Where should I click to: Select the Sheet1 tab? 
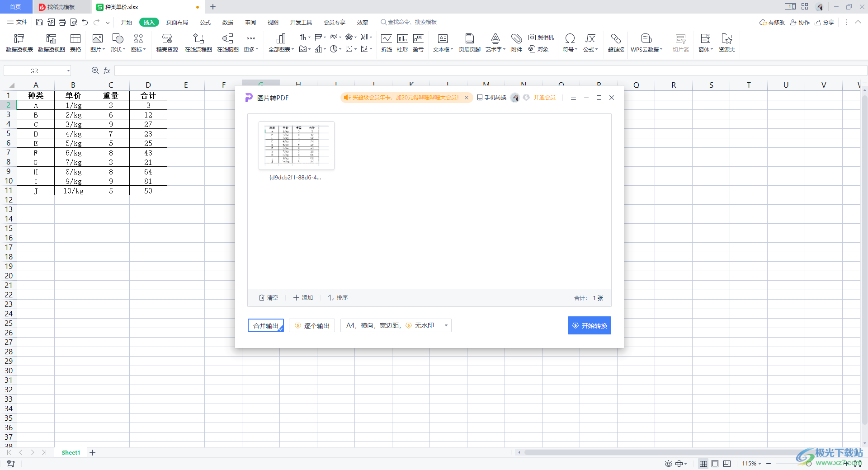point(71,452)
